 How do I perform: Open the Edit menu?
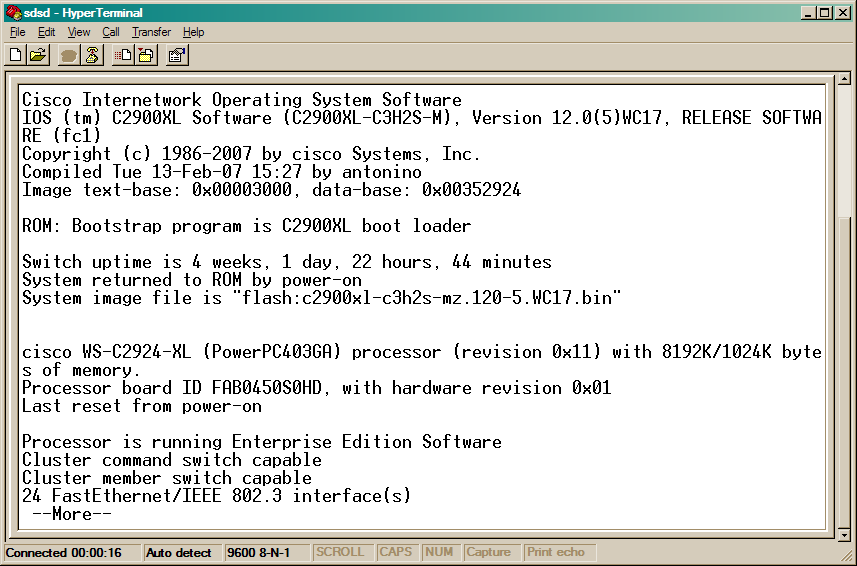(x=46, y=32)
